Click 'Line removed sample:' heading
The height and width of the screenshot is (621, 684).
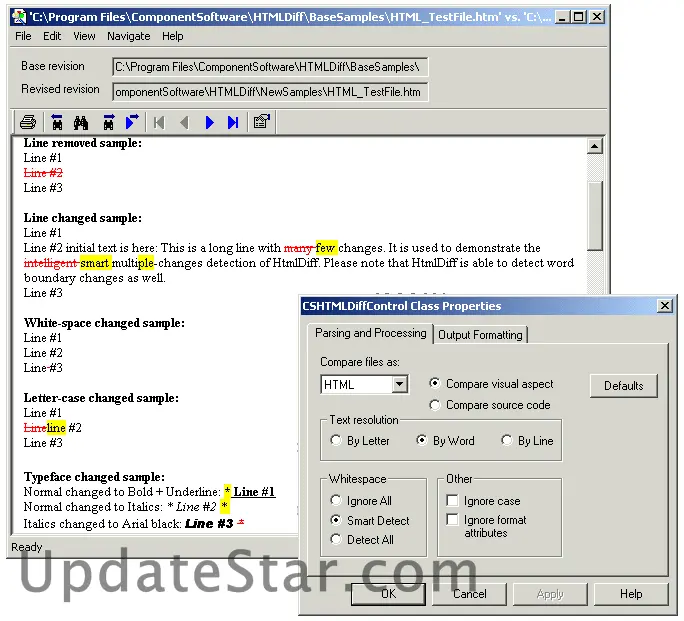[83, 143]
